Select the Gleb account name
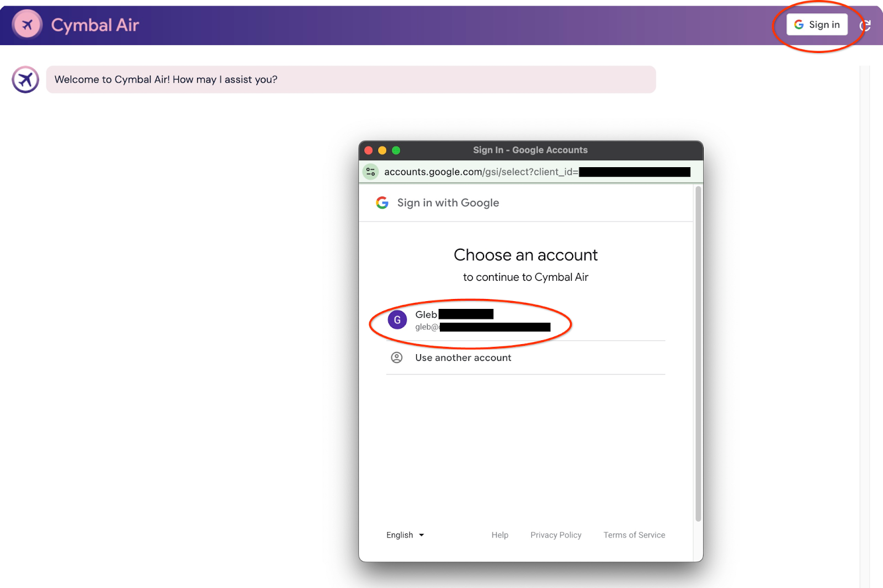This screenshot has height=588, width=883. [426, 314]
